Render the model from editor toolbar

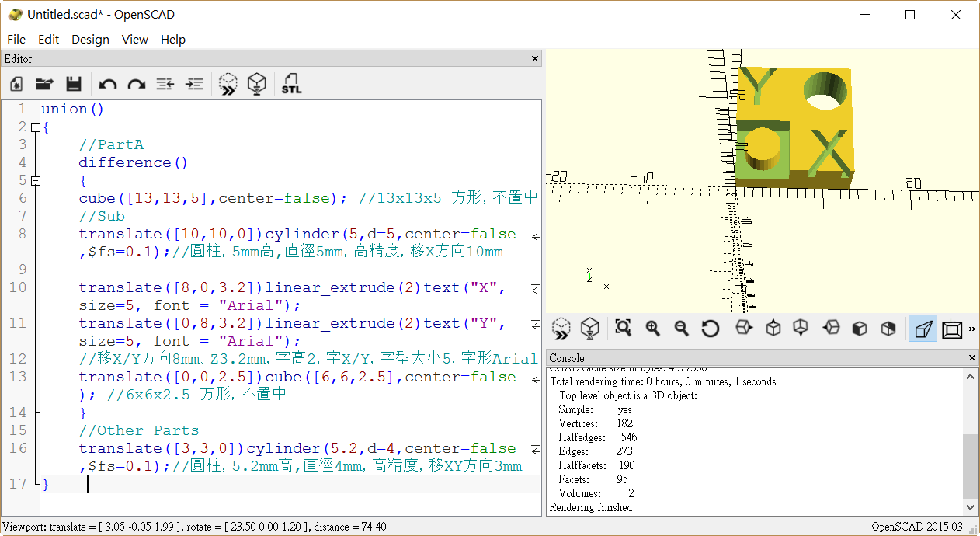click(x=257, y=84)
